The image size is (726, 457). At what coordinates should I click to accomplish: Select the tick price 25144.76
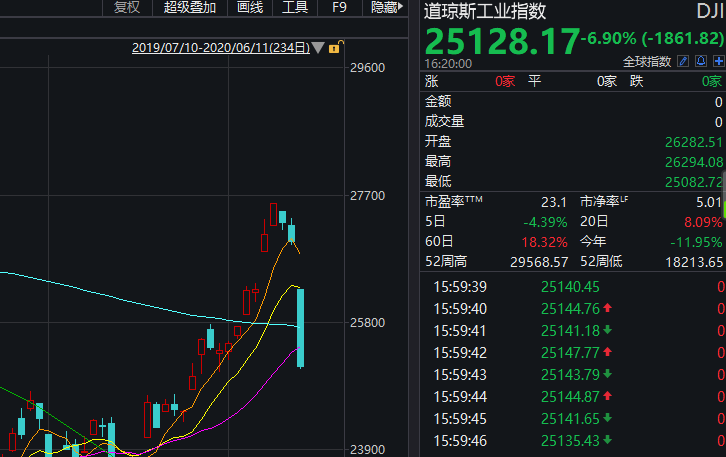[x=570, y=309]
